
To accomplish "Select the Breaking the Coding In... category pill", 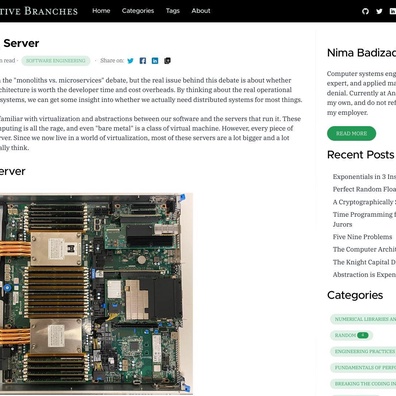I will point(363,384).
